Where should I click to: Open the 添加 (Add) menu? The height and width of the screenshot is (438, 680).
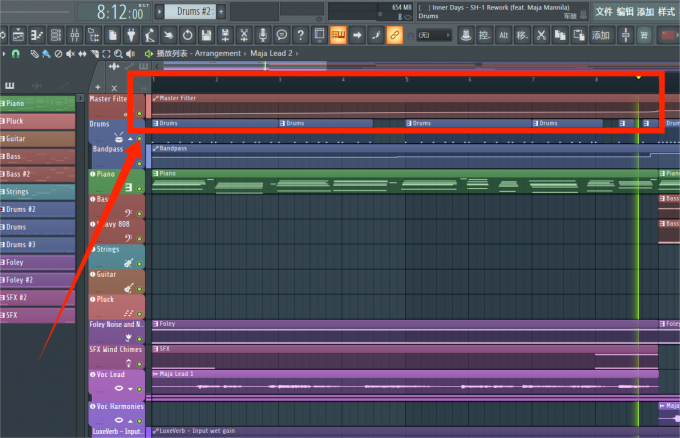[646, 11]
